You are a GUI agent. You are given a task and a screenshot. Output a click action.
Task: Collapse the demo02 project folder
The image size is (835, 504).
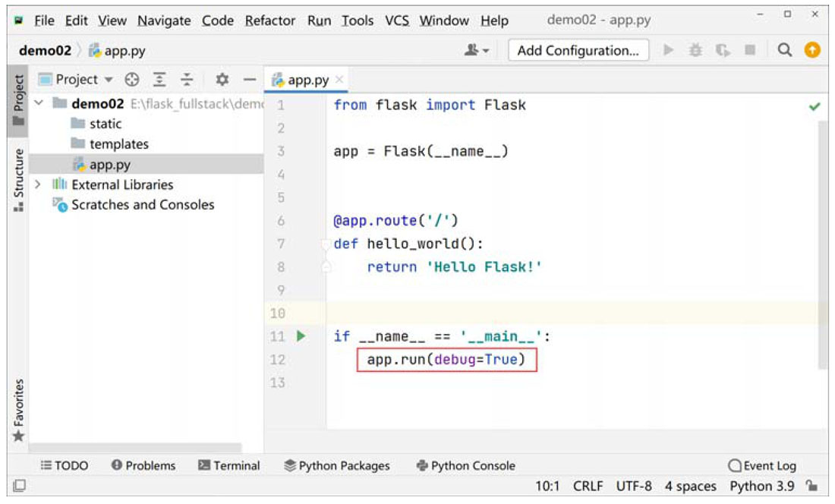tap(39, 103)
